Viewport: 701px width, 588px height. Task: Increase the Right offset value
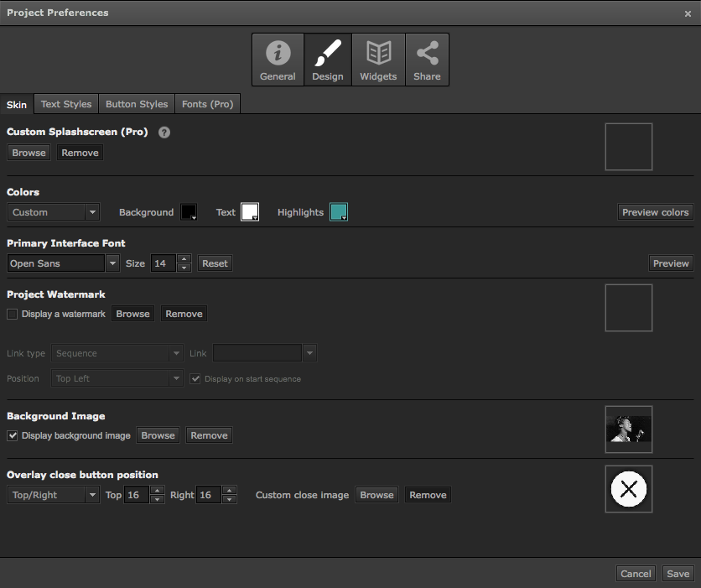pyautogui.click(x=229, y=491)
